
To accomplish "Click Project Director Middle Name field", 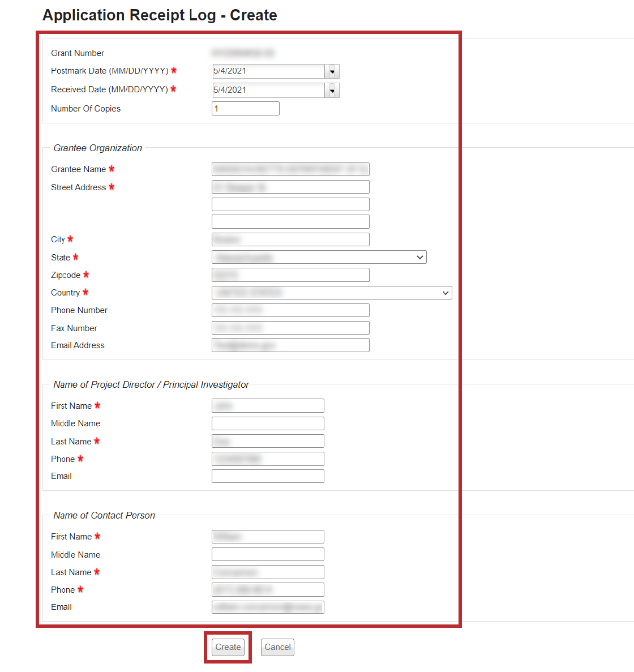I will tap(268, 423).
